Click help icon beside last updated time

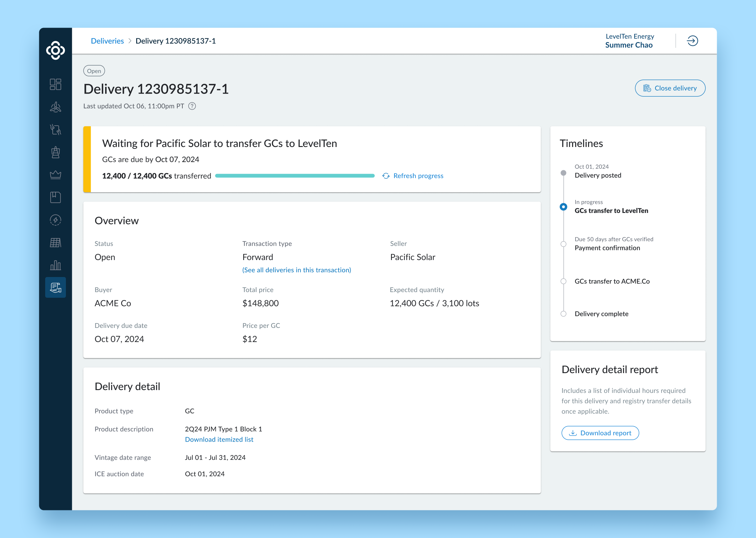tap(192, 106)
